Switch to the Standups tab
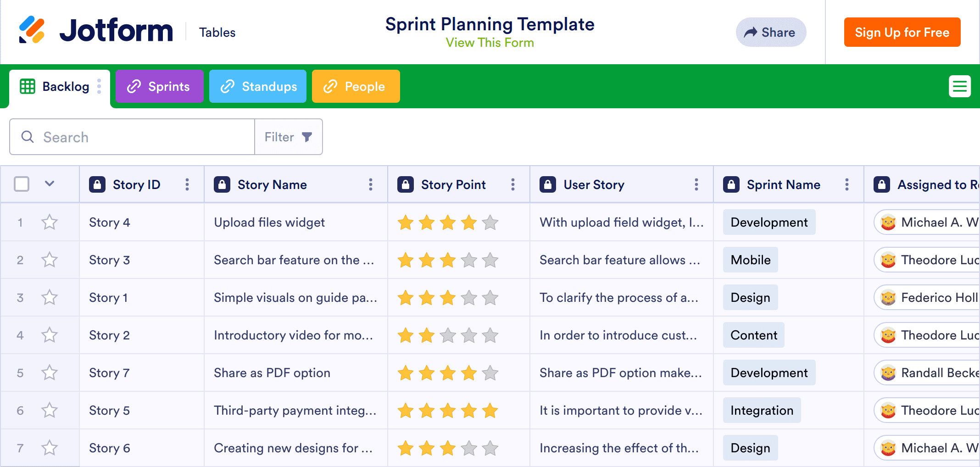 click(258, 86)
